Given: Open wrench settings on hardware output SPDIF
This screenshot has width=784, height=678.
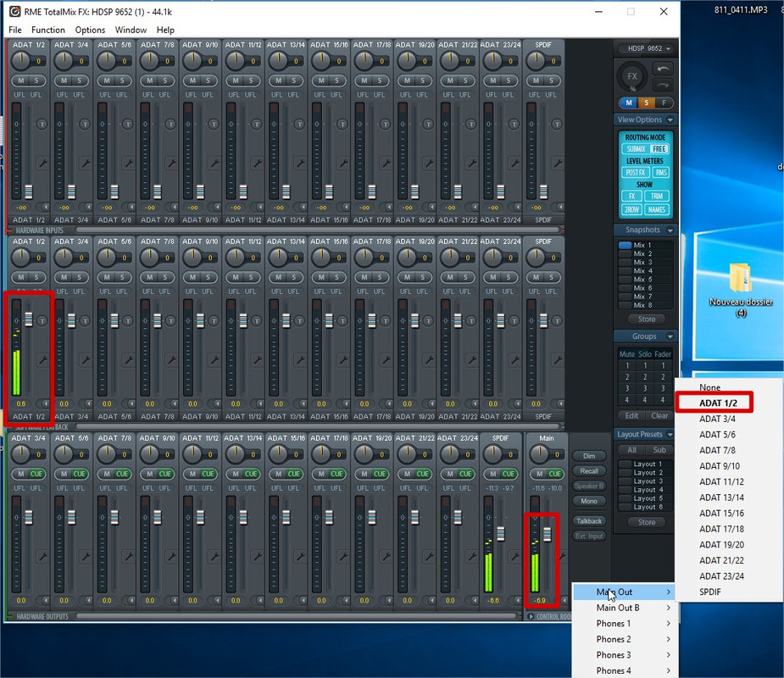Looking at the screenshot, I should click(x=514, y=557).
